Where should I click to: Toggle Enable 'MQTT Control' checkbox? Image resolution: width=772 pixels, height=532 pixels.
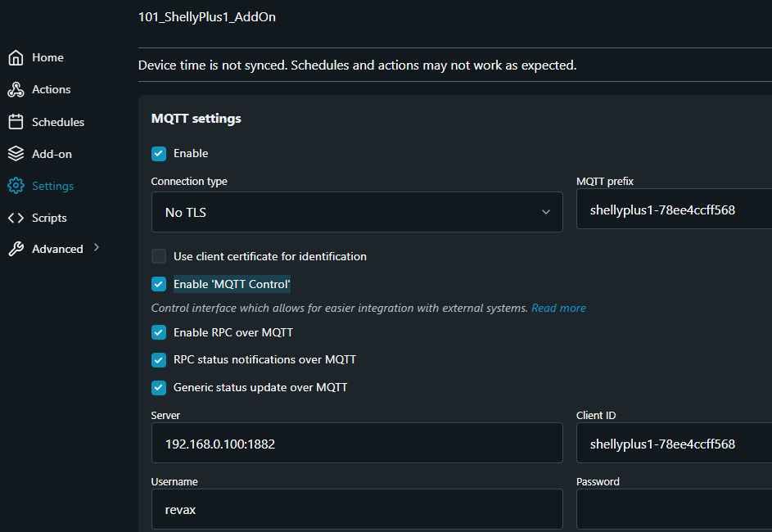[159, 284]
